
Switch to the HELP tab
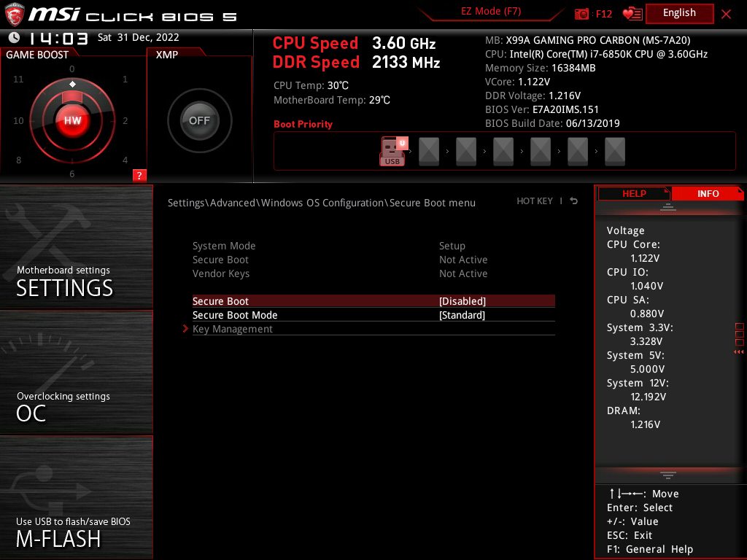tap(634, 193)
